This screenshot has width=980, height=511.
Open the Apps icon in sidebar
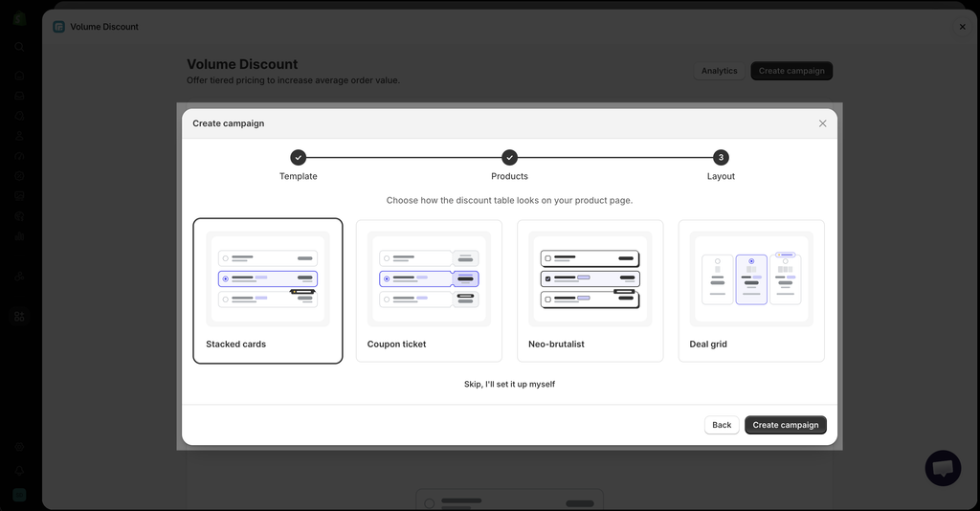point(19,317)
